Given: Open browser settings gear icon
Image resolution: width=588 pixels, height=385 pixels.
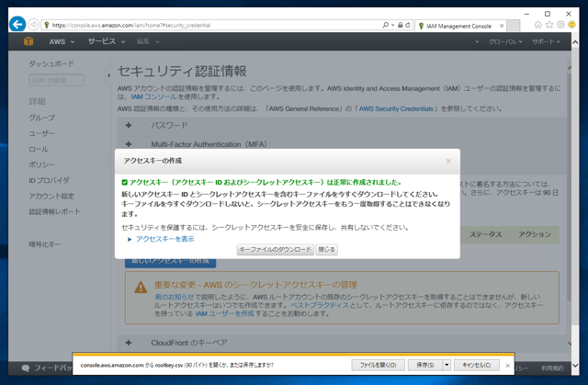Looking at the screenshot, I should coord(560,25).
